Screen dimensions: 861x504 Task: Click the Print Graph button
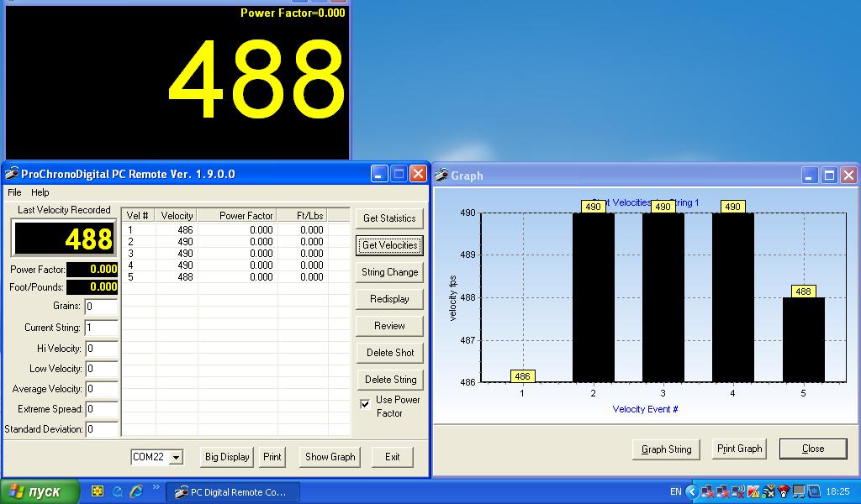[739, 449]
